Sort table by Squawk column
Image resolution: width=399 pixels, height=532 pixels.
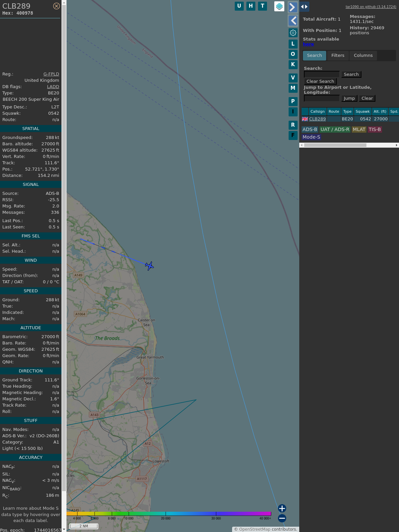pyautogui.click(x=363, y=112)
